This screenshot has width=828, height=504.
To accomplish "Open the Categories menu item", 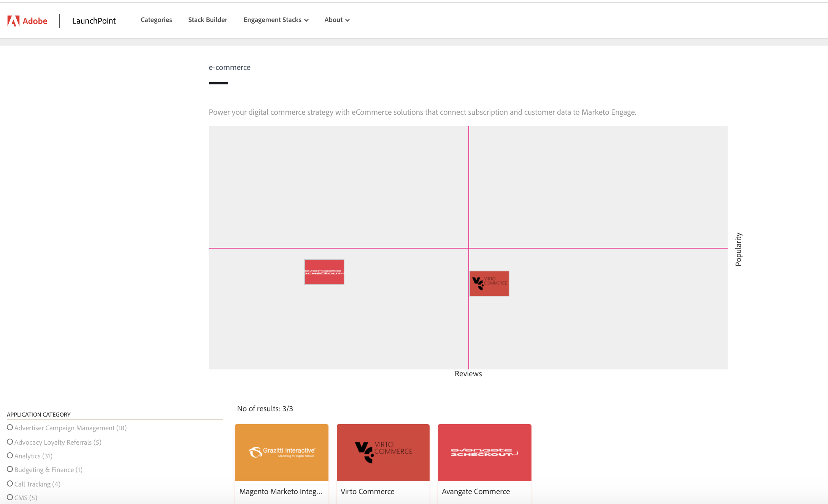I will point(156,20).
